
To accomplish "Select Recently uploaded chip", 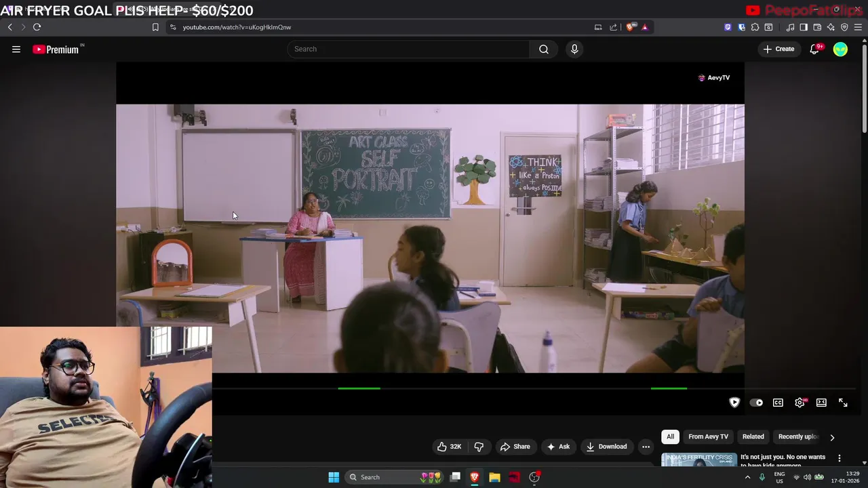I will click(x=798, y=436).
